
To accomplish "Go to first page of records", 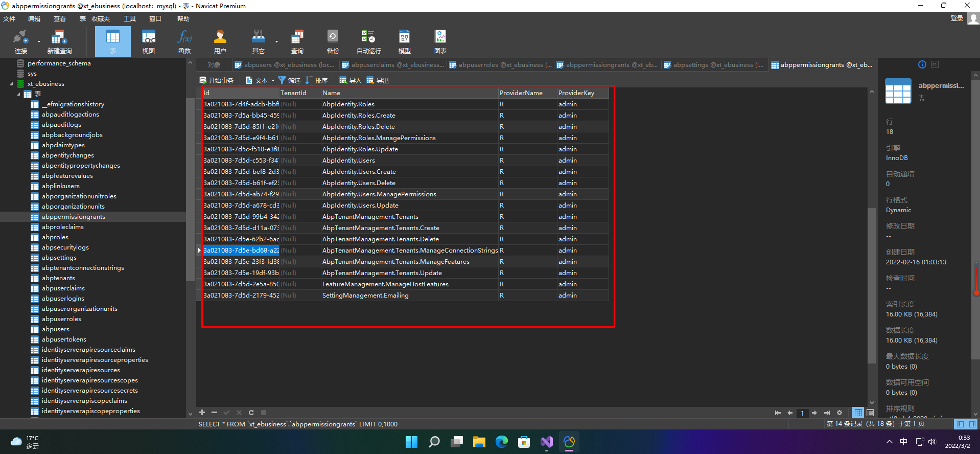I will coord(778,413).
